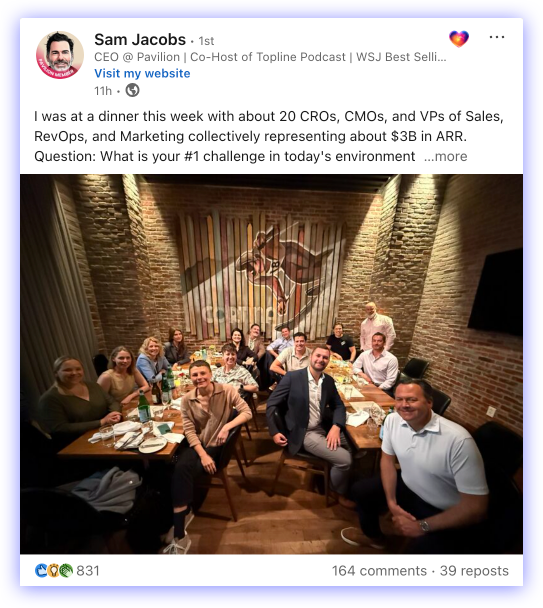The width and height of the screenshot is (543, 608).
Task: View the 164 comments
Action: (x=379, y=571)
